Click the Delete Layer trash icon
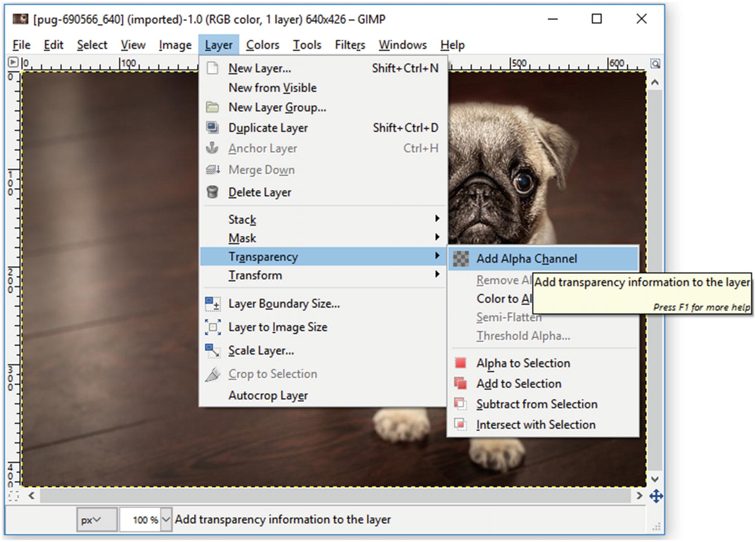 (213, 192)
